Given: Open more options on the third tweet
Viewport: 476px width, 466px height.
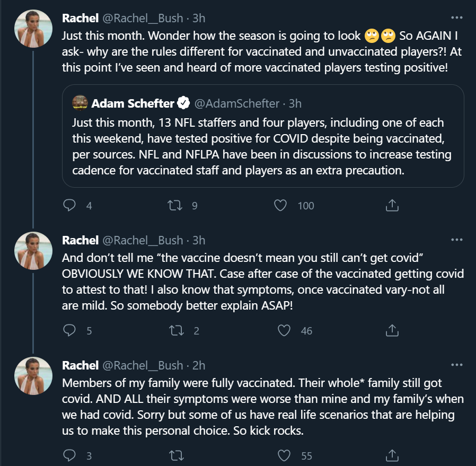Looking at the screenshot, I should click(456, 365).
